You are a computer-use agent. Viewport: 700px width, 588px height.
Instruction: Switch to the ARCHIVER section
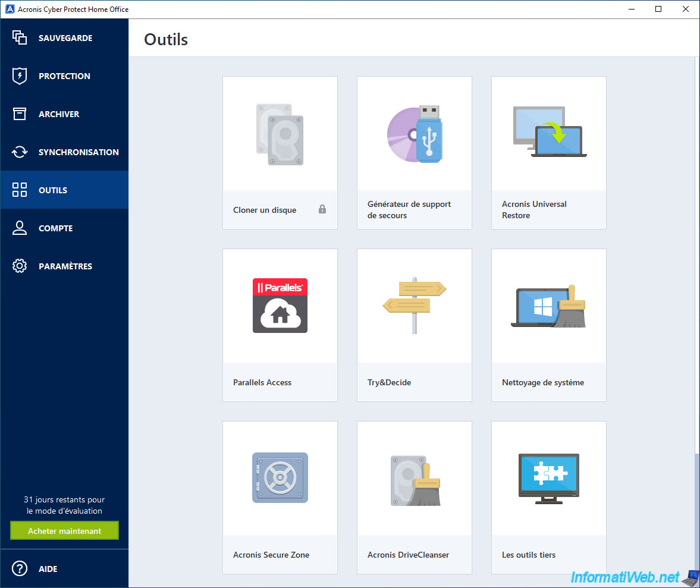pos(64,114)
